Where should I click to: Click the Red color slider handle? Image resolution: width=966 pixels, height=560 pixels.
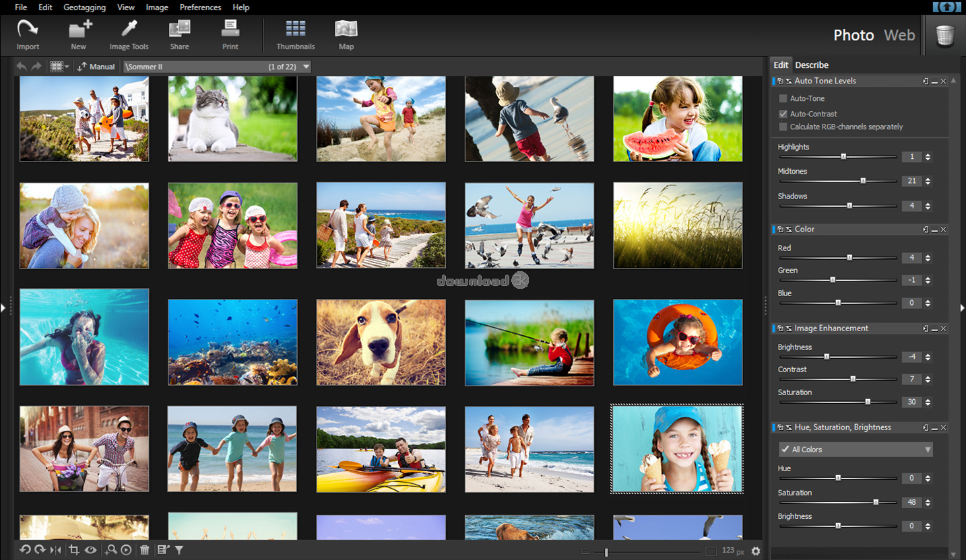(849, 258)
